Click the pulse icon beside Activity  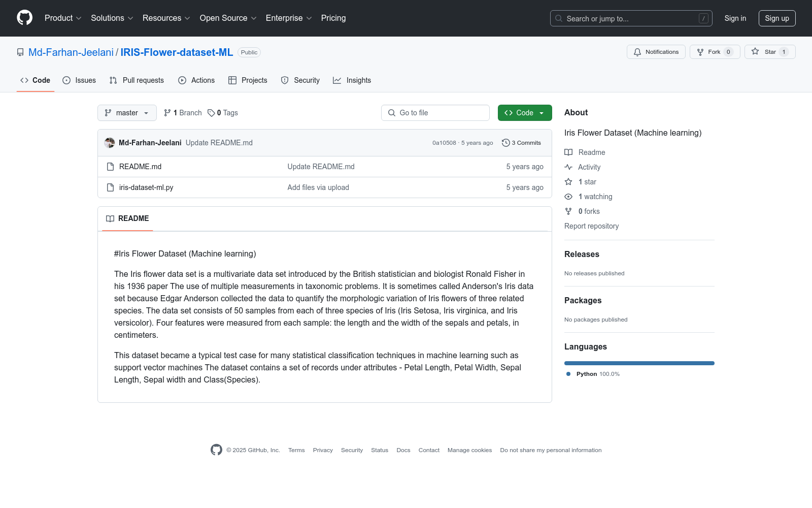(x=568, y=167)
